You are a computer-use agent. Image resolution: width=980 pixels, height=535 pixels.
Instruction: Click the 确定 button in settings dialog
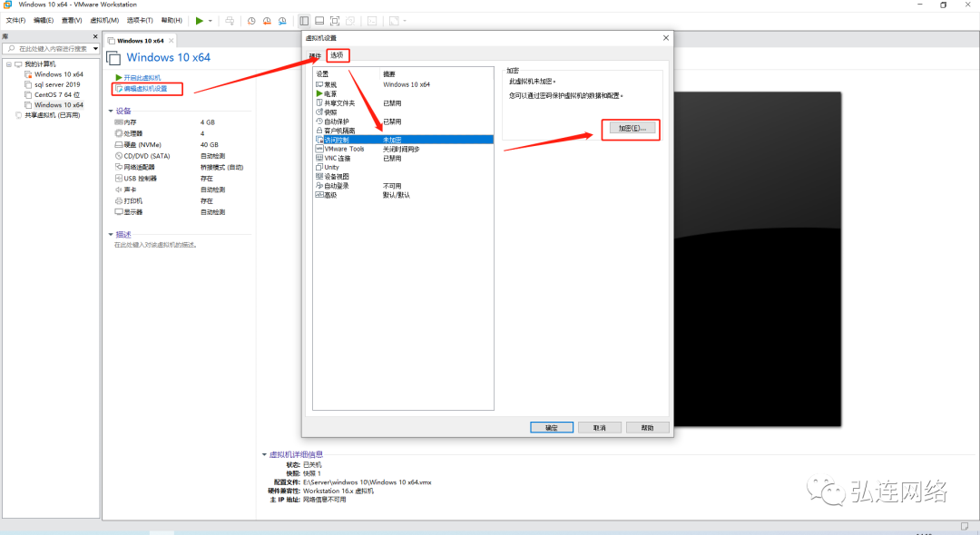tap(552, 428)
